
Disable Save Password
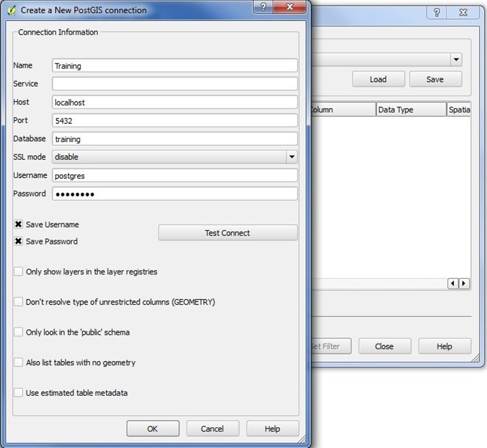click(x=18, y=241)
